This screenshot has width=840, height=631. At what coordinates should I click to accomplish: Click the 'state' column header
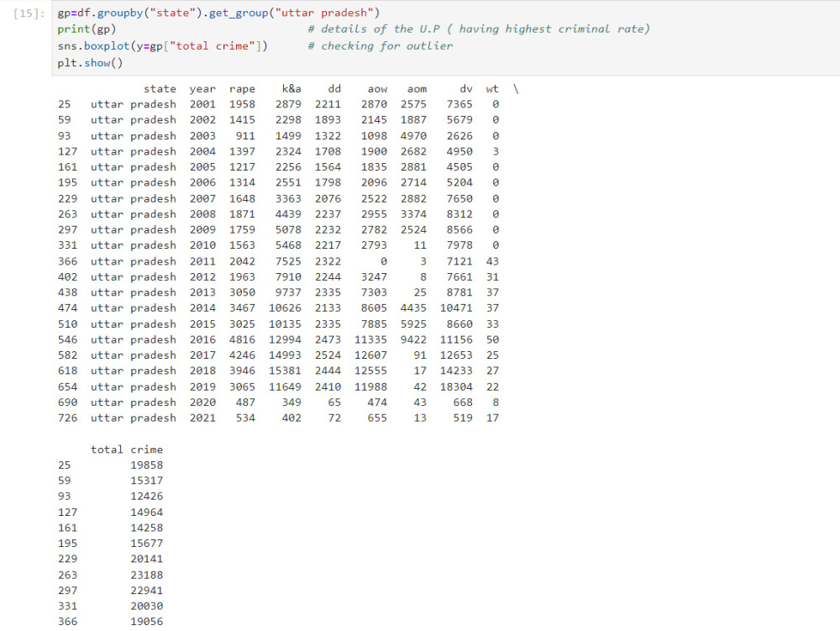[x=160, y=89]
